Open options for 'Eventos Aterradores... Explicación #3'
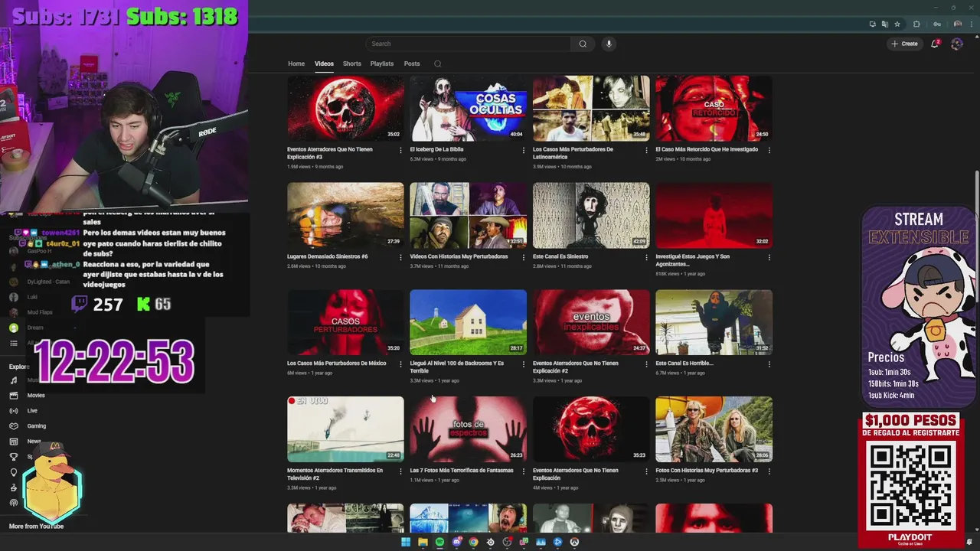The width and height of the screenshot is (980, 551). (400, 150)
